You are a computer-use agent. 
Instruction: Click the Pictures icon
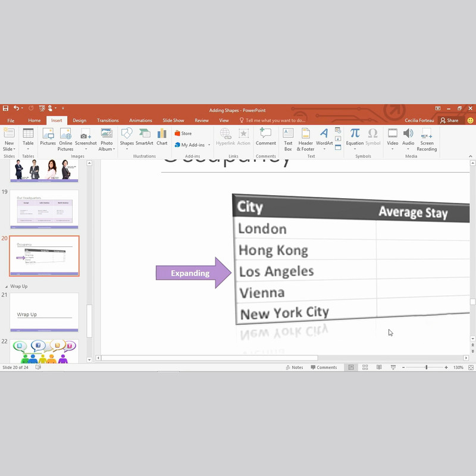[48, 137]
